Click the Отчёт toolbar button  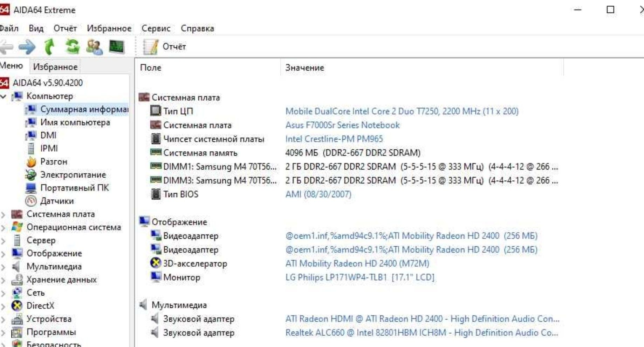point(165,47)
